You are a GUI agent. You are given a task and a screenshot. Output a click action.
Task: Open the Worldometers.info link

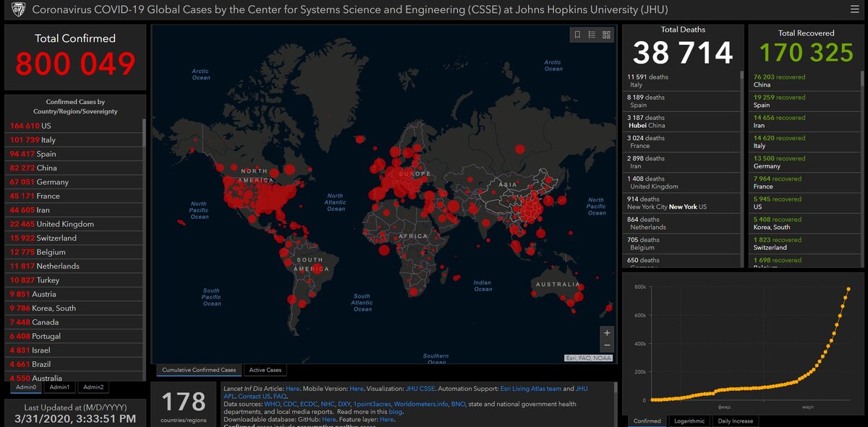(x=421, y=405)
